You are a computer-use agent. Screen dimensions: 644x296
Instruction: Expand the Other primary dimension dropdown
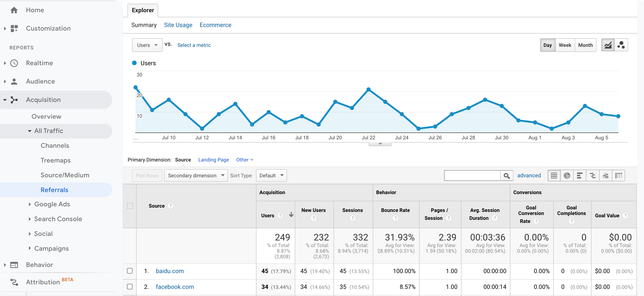pos(244,160)
